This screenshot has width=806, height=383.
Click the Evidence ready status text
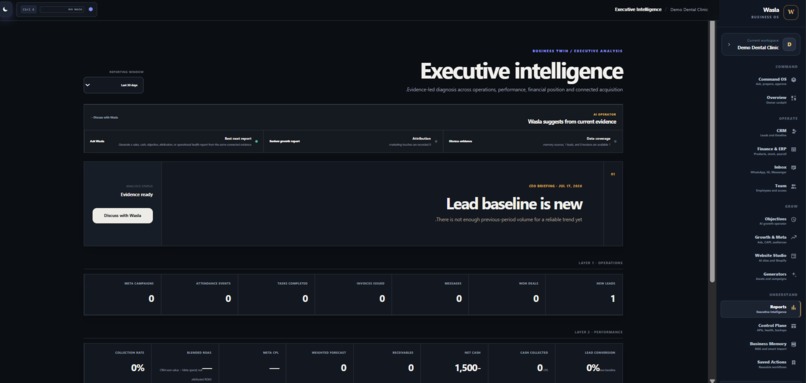tap(137, 194)
